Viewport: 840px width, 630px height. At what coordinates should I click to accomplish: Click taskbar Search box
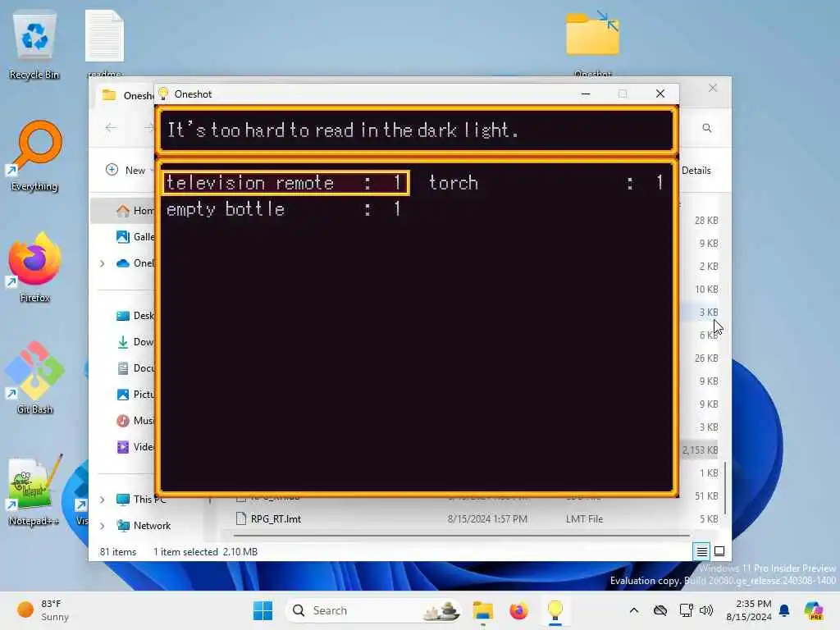pyautogui.click(x=373, y=610)
